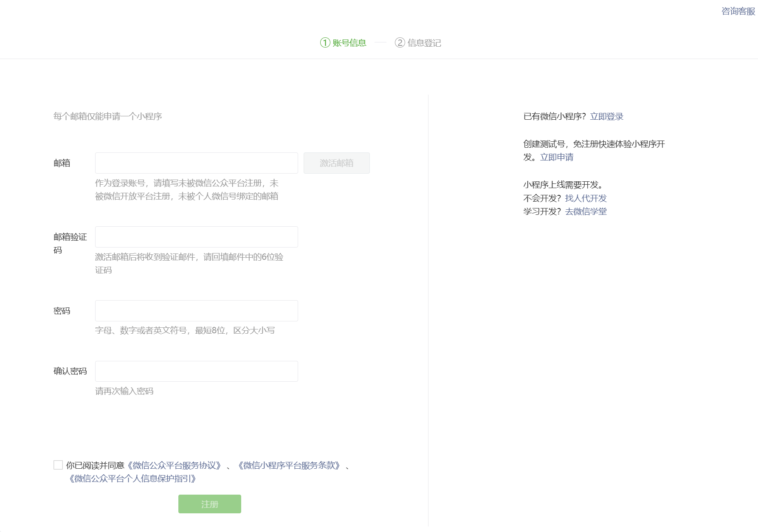Click the 激活邮箱 button
Viewport: 758px width, 532px height.
point(337,163)
